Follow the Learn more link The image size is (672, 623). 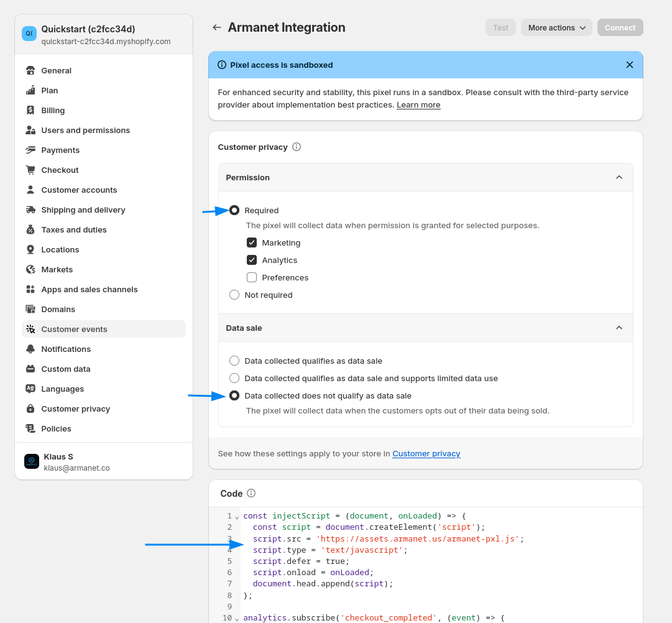click(418, 105)
